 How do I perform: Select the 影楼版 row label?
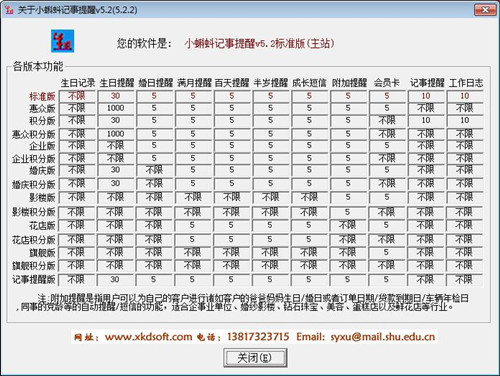click(42, 197)
